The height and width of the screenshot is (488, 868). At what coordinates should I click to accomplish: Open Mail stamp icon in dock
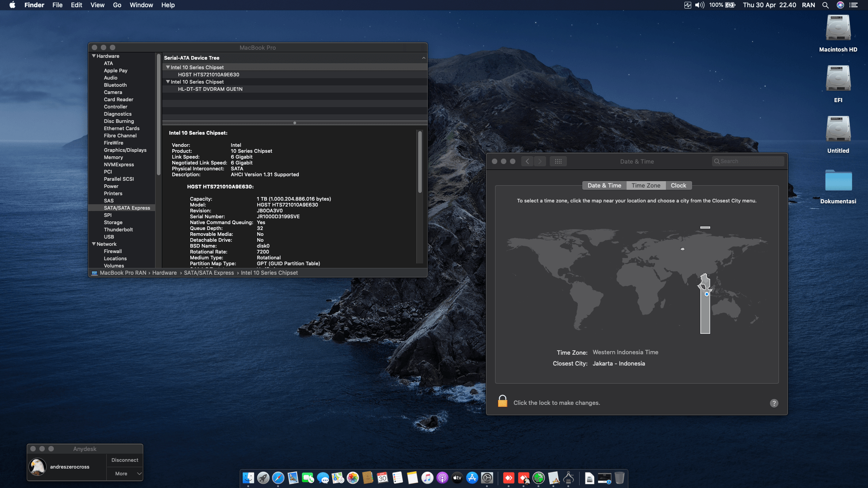pos(293,478)
